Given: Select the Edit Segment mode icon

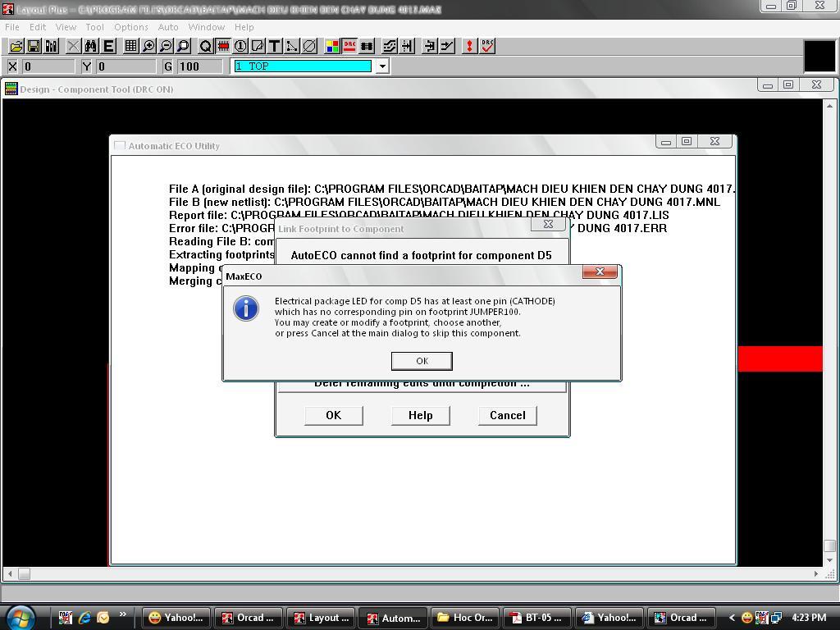Looking at the screenshot, I should pos(429,46).
